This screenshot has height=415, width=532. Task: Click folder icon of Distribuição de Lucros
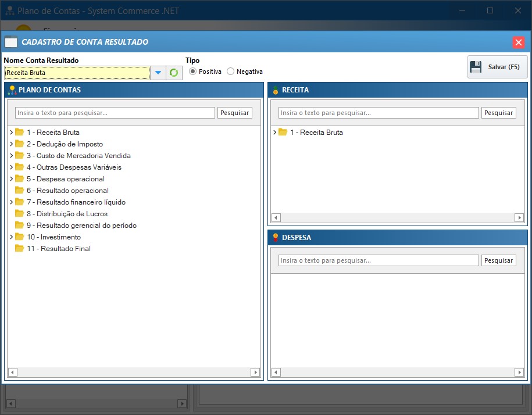click(19, 214)
